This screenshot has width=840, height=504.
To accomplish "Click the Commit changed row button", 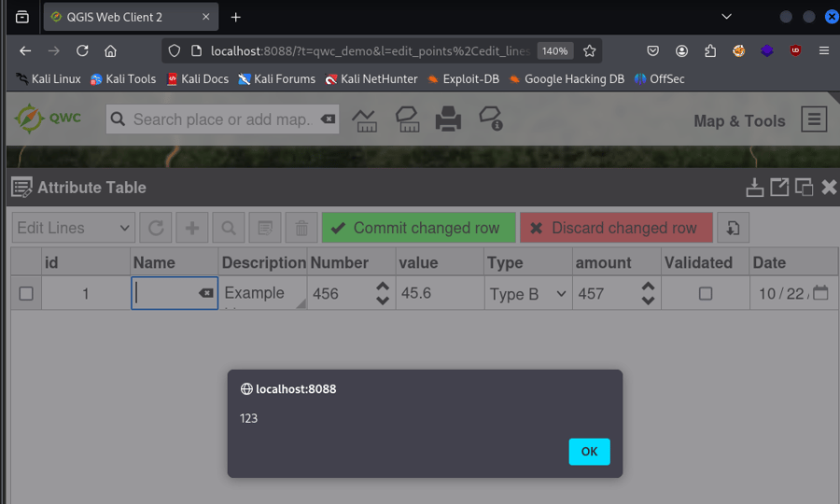I will pos(418,228).
